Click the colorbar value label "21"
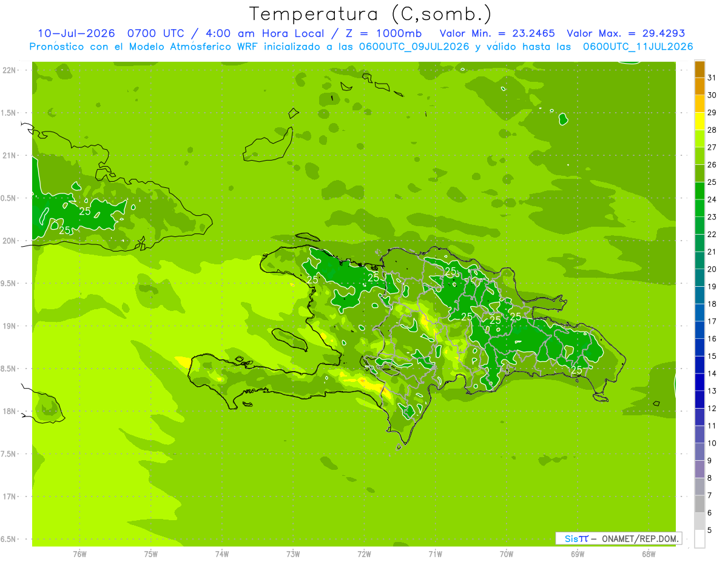This screenshot has width=728, height=562. pyautogui.click(x=712, y=252)
